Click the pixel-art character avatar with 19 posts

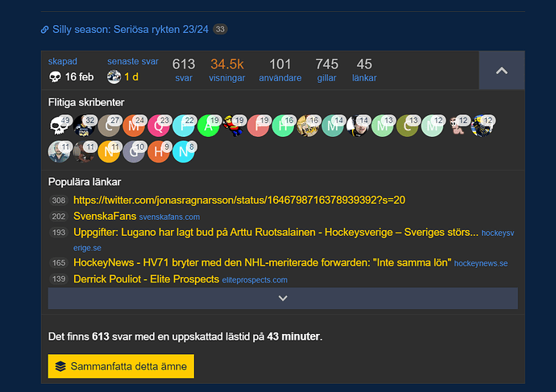coord(234,126)
